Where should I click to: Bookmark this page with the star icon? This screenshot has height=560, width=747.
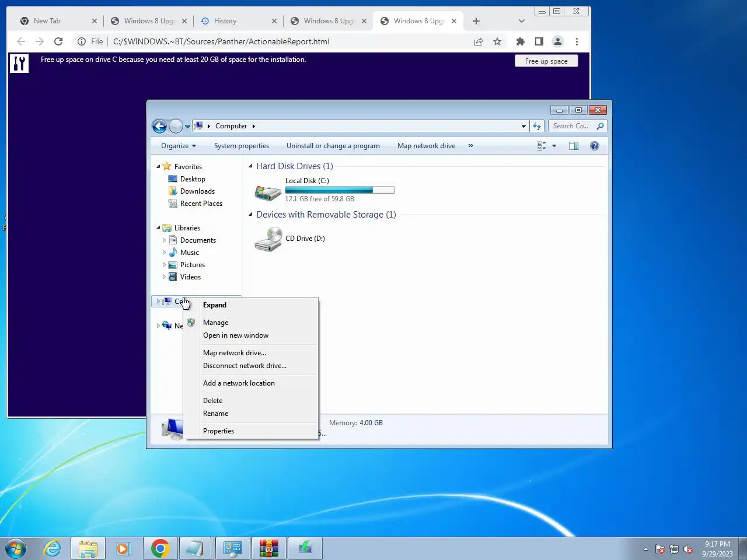[497, 41]
